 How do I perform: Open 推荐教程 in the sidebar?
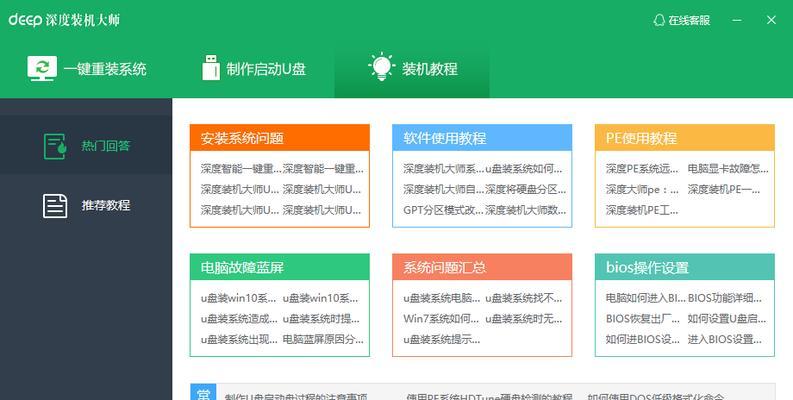point(86,205)
